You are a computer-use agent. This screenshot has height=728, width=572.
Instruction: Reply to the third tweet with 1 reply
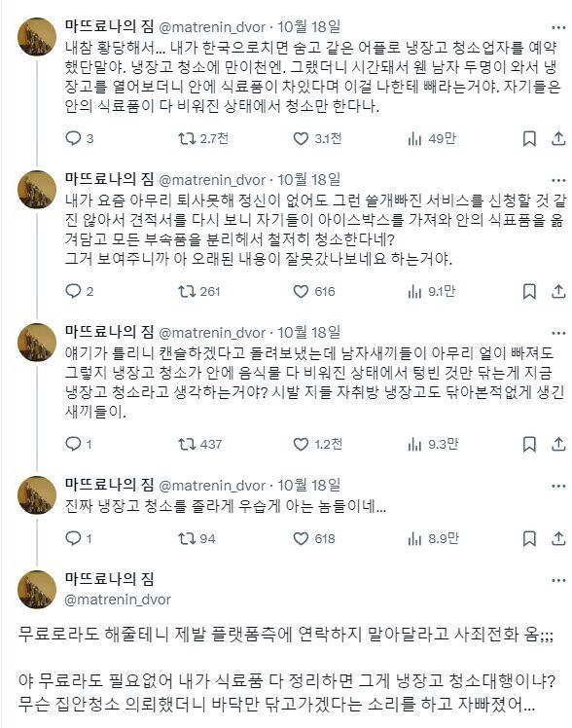(78, 445)
